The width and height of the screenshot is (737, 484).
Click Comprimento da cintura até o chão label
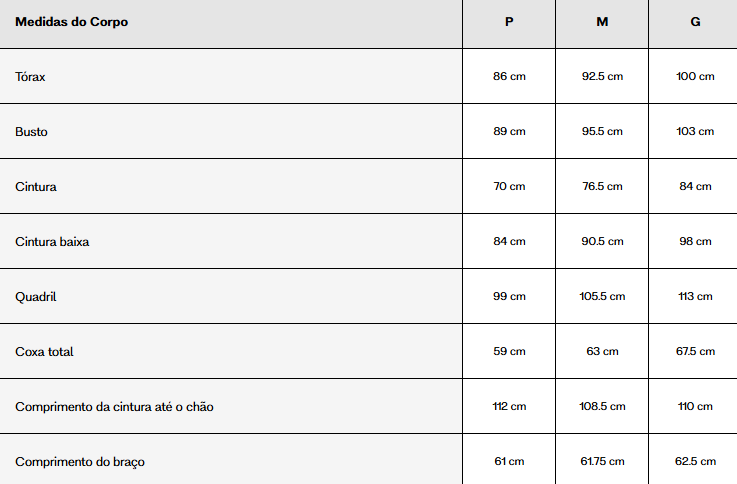(x=114, y=406)
